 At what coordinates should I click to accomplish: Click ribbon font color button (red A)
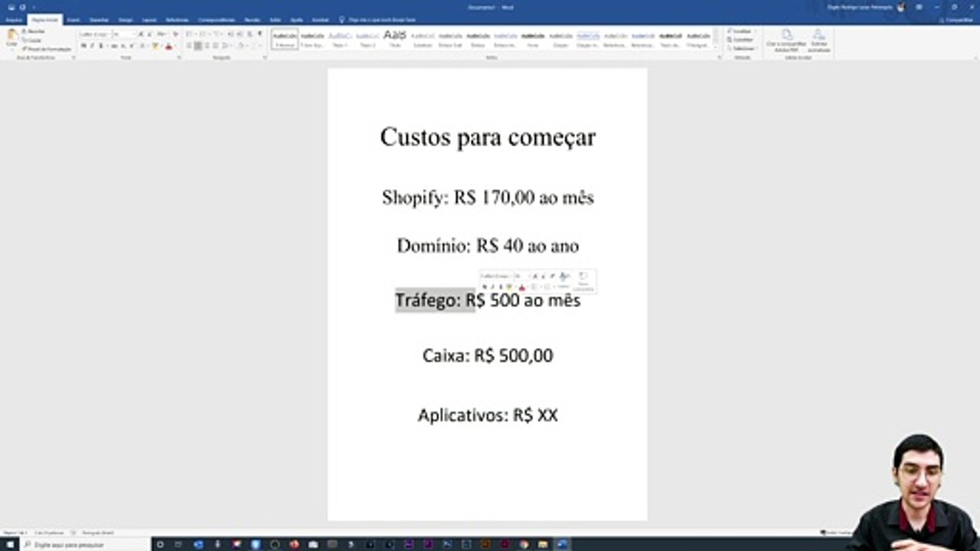169,46
